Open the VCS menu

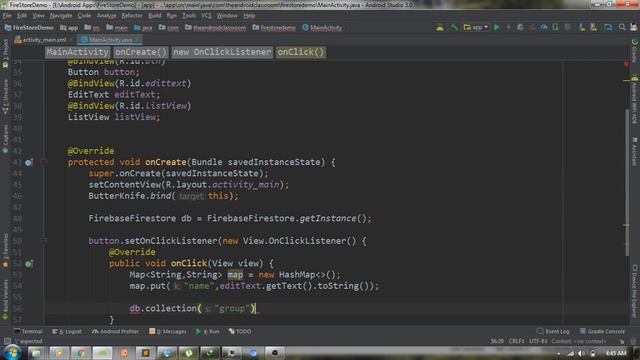[x=206, y=16]
